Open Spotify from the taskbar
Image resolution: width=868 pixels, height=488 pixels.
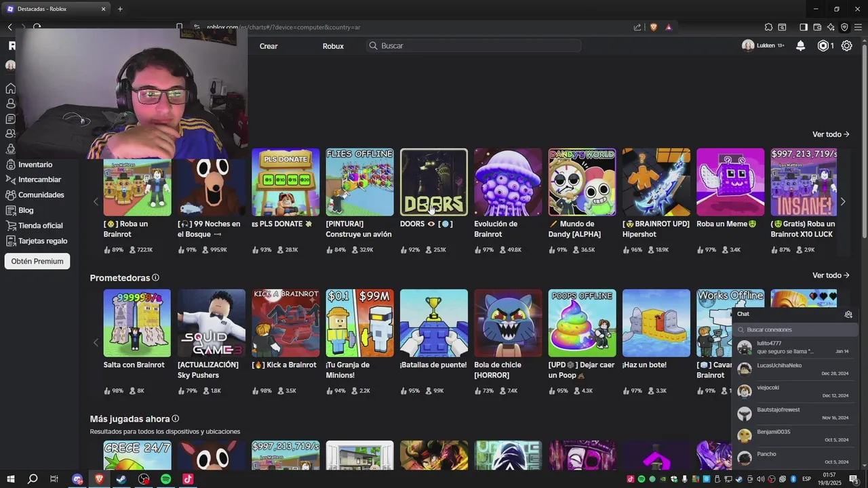[166, 479]
